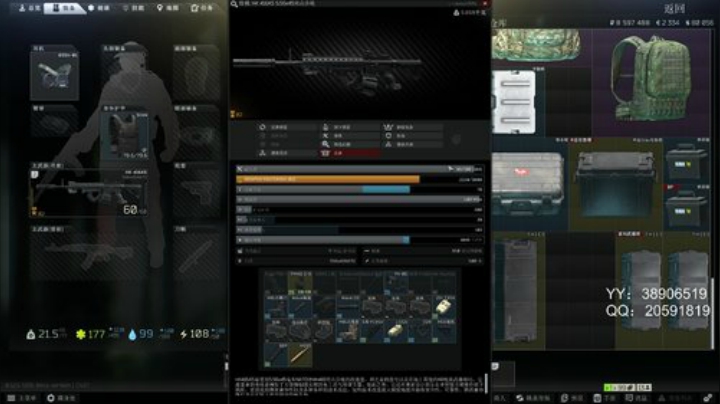Select the gold cartridge item in mod grid

coord(300,355)
